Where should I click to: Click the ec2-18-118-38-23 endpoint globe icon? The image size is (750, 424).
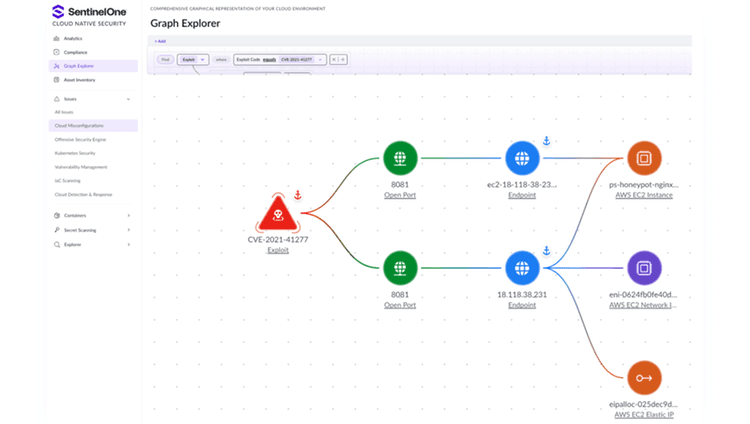pos(521,158)
